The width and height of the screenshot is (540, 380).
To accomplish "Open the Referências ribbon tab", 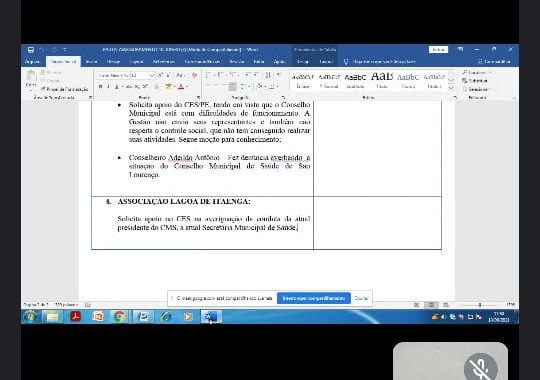I will pyautogui.click(x=164, y=62).
